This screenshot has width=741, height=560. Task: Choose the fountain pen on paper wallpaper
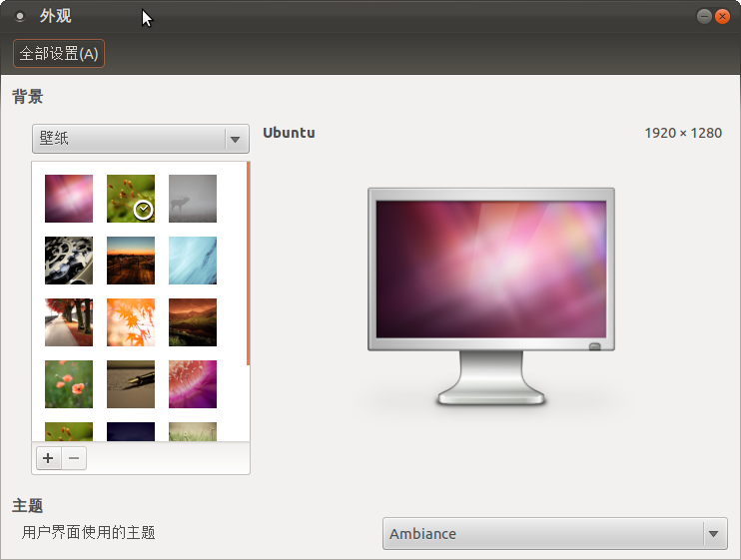tap(131, 384)
